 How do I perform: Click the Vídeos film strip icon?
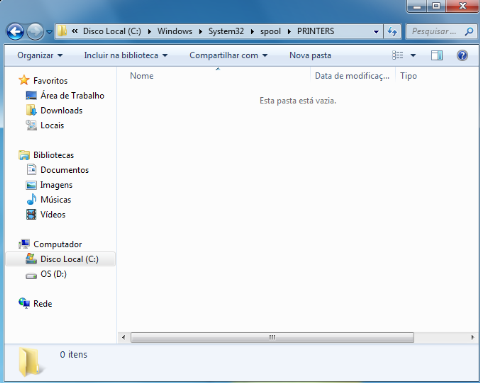(x=31, y=214)
